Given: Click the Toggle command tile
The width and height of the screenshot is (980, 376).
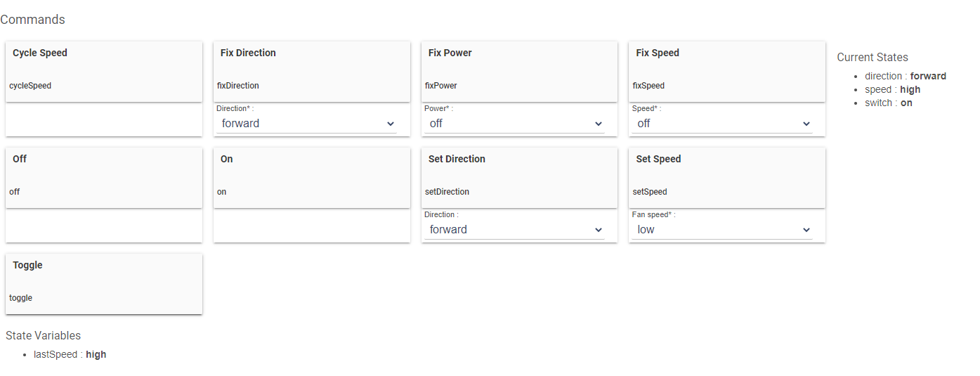Looking at the screenshot, I should 104,284.
